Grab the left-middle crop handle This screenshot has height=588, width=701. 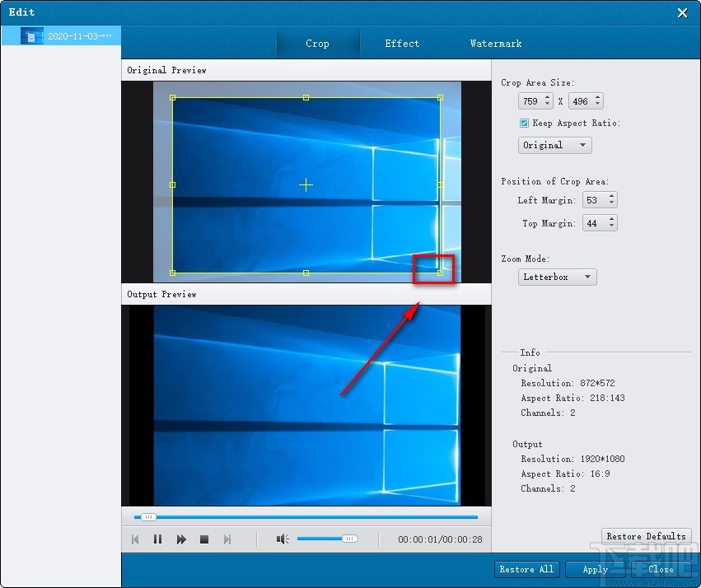[172, 184]
